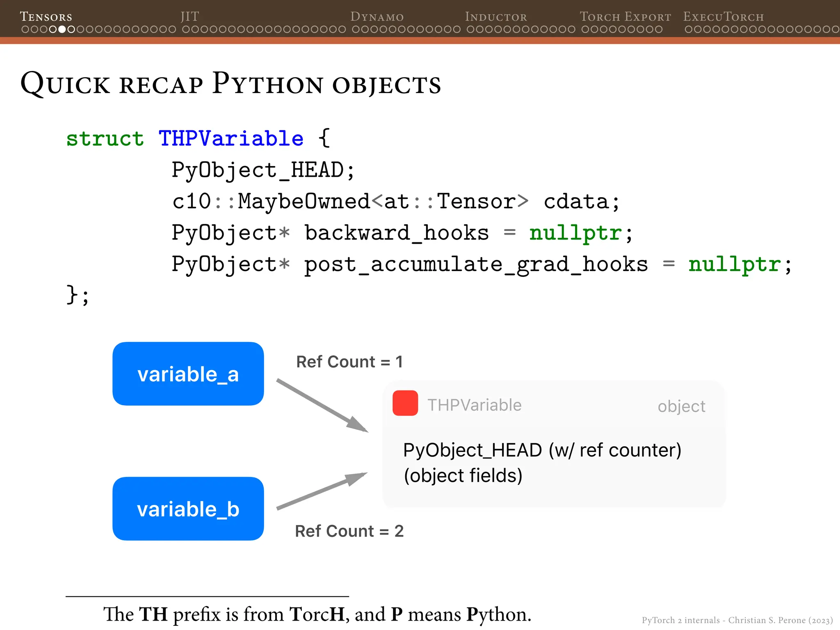Open the Torch Export section

pyautogui.click(x=625, y=16)
